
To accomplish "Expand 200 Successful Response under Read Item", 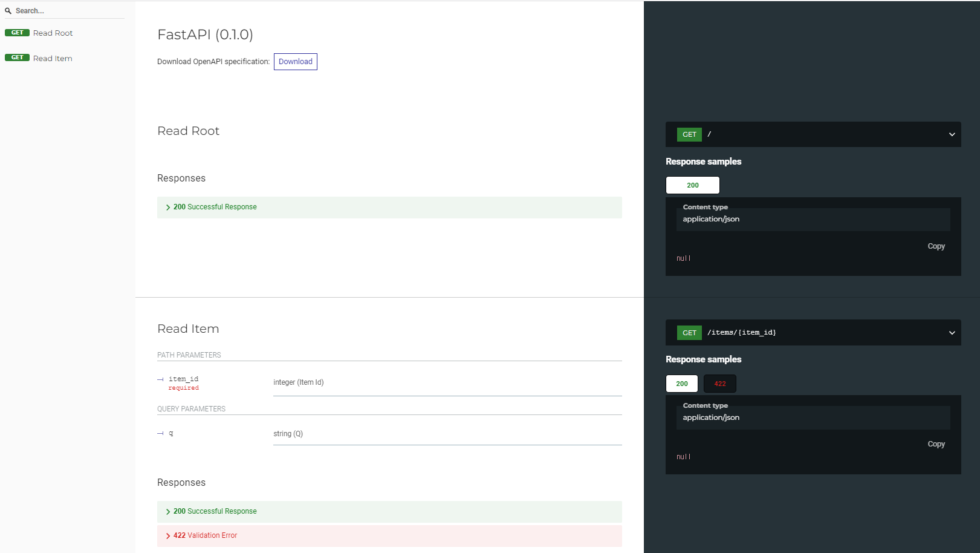I will pos(389,512).
